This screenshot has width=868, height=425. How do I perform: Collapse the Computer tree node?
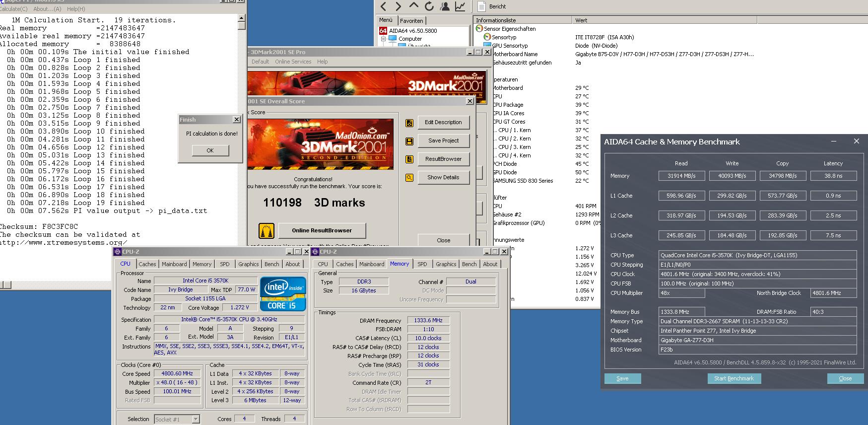pyautogui.click(x=383, y=39)
